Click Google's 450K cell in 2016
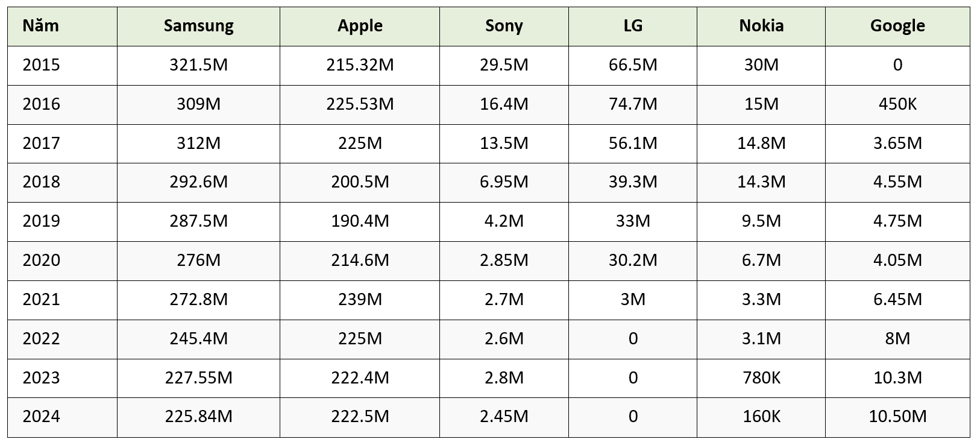Viewport: 980px width, 445px height. click(x=897, y=104)
